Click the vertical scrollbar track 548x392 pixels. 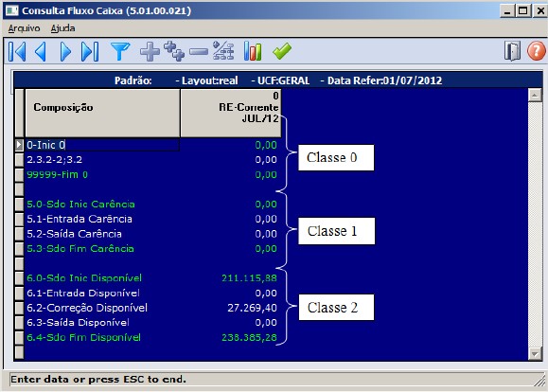535,223
